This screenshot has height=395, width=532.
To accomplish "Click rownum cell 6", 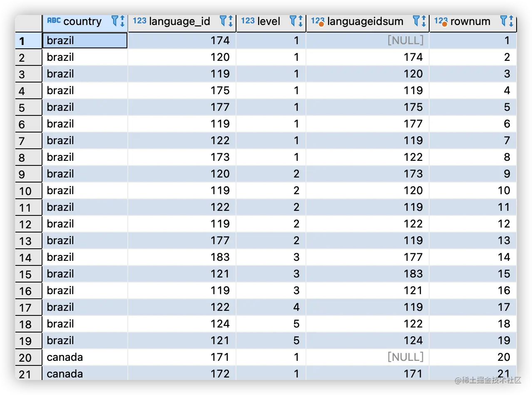I will (473, 124).
